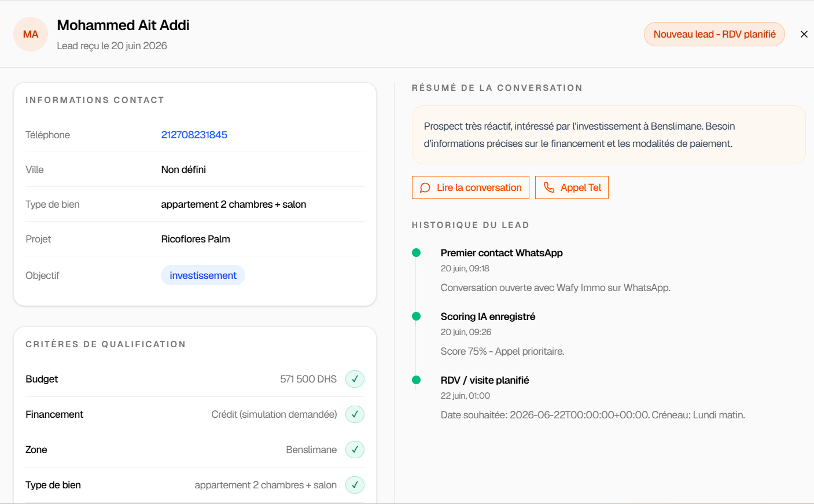Viewport: 814px width, 504px height.
Task: Click contact value 'appartement 2 chambres + salon'
Action: [x=234, y=204]
